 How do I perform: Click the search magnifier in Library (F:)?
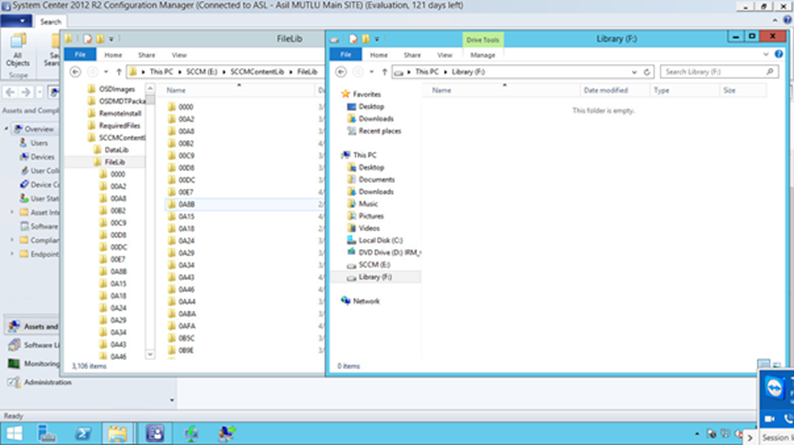[770, 72]
